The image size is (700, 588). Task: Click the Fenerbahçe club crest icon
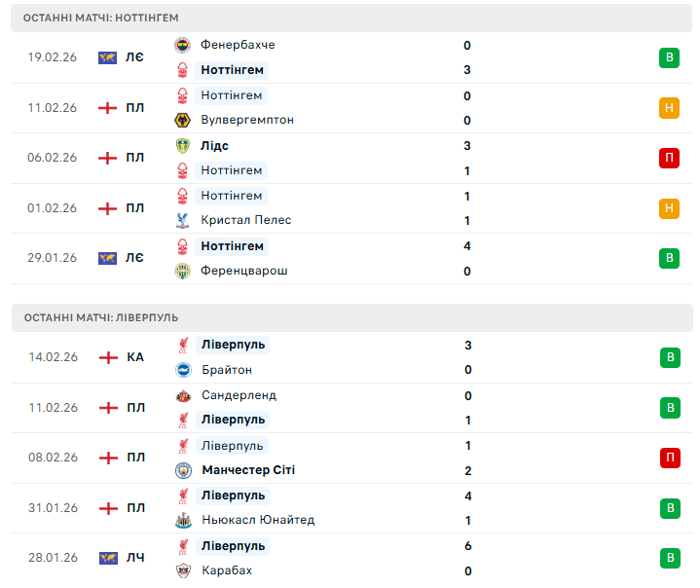pyautogui.click(x=182, y=46)
